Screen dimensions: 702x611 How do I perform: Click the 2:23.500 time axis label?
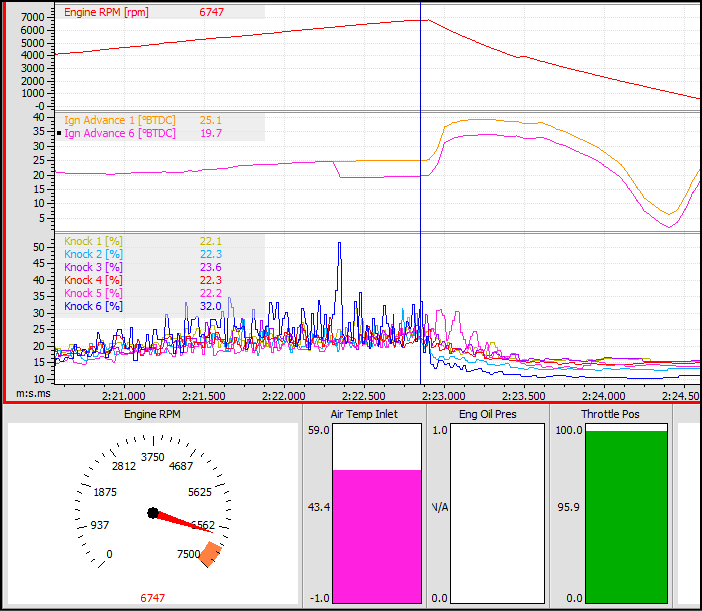(x=524, y=396)
